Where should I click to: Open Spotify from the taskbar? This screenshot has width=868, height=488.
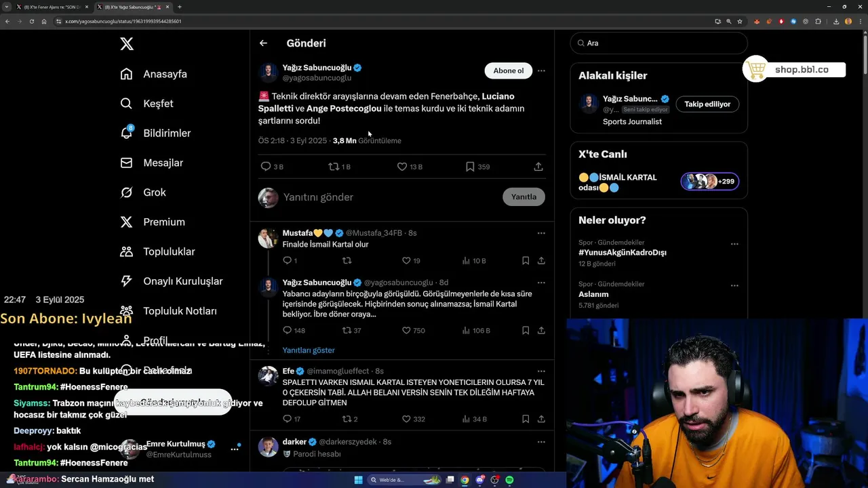509,480
